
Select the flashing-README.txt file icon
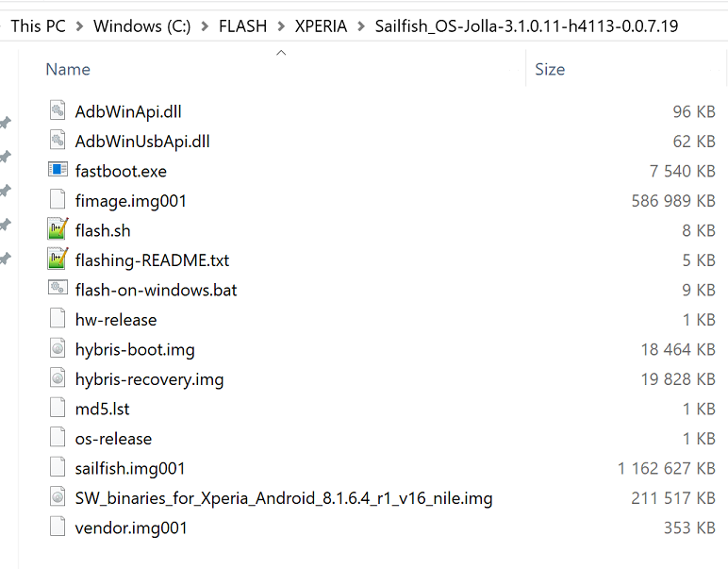pos(58,259)
